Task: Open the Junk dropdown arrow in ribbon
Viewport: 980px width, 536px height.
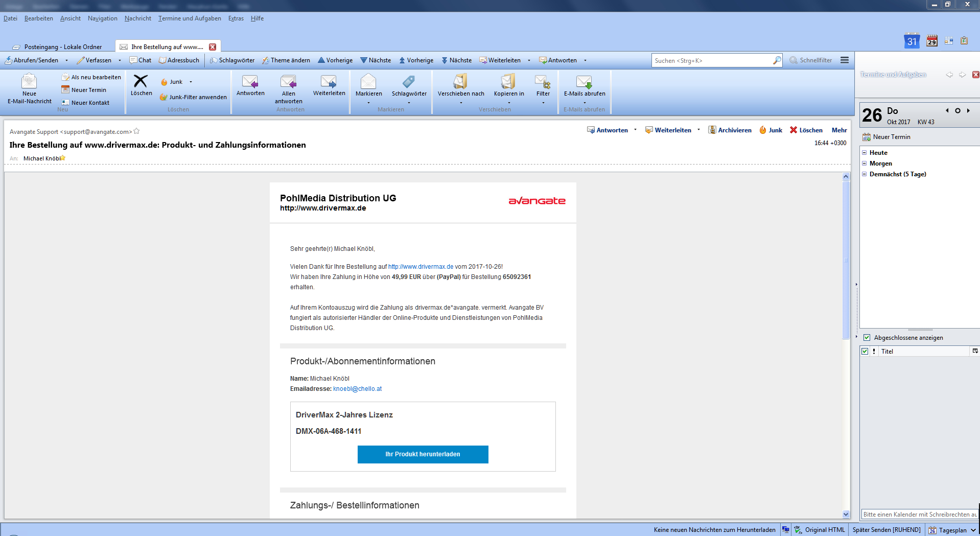Action: click(191, 82)
